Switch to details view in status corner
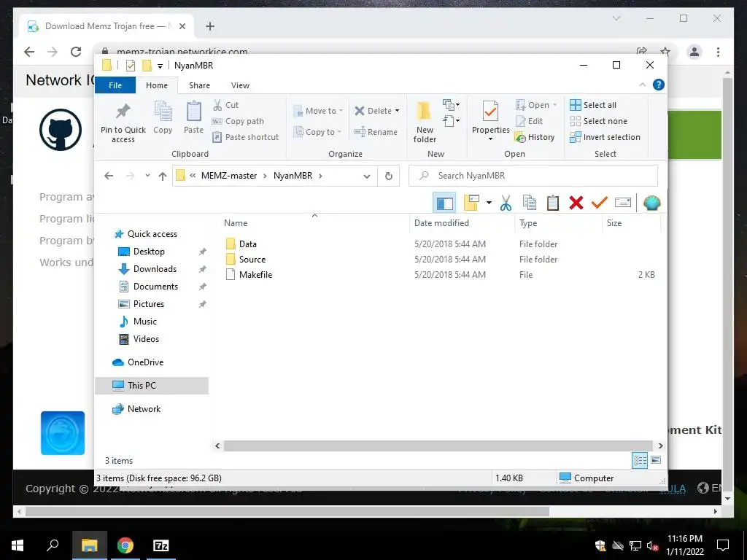This screenshot has height=560, width=747. tap(640, 460)
